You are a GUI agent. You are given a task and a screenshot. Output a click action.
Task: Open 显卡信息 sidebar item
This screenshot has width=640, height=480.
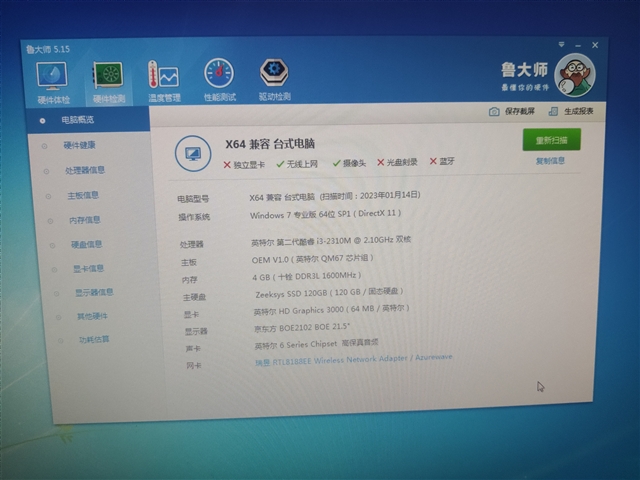coord(89,269)
